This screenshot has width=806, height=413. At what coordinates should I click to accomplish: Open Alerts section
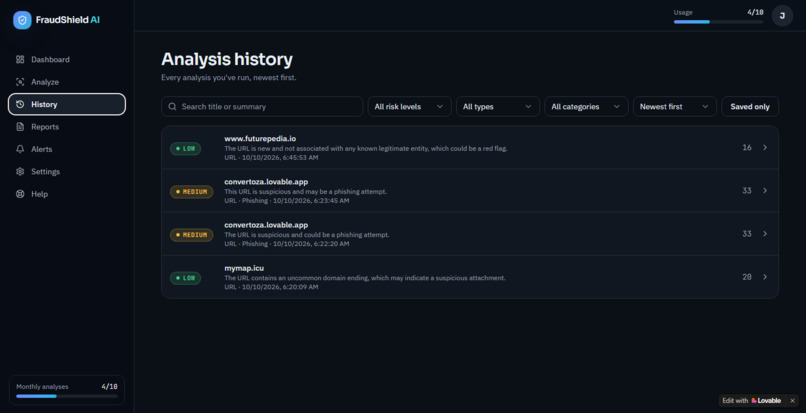coord(67,149)
